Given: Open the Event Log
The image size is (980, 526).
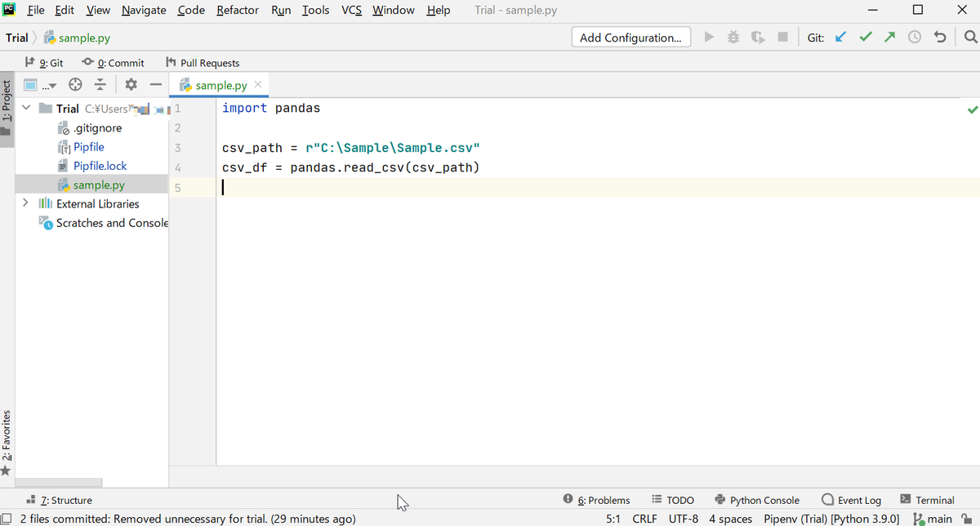Looking at the screenshot, I should coord(851,500).
